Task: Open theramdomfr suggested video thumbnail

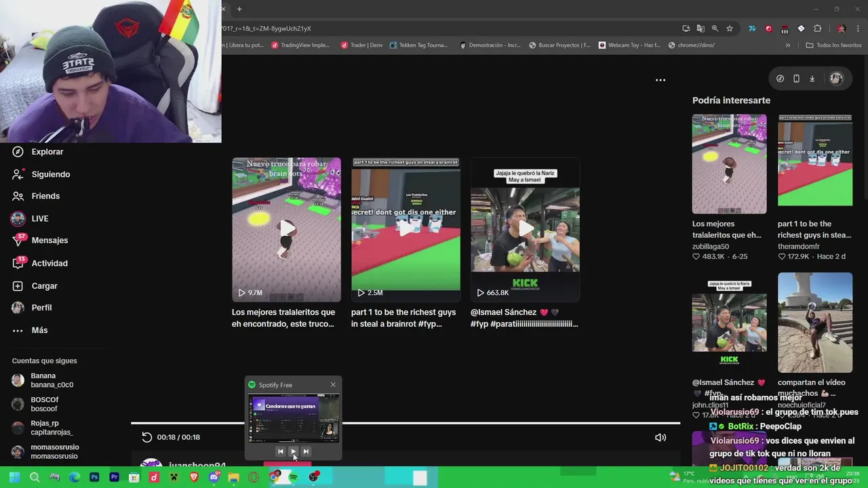Action: point(815,164)
